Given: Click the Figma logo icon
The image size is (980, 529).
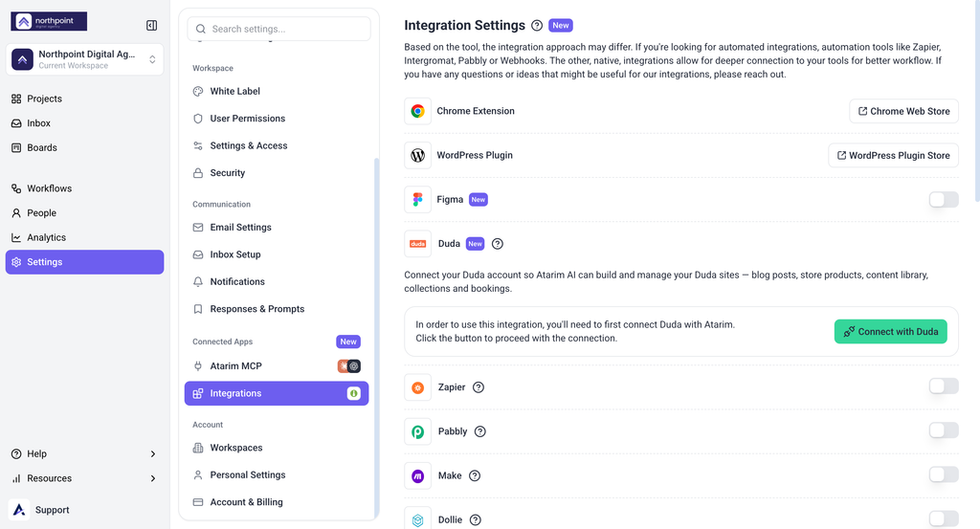Looking at the screenshot, I should pyautogui.click(x=417, y=200).
